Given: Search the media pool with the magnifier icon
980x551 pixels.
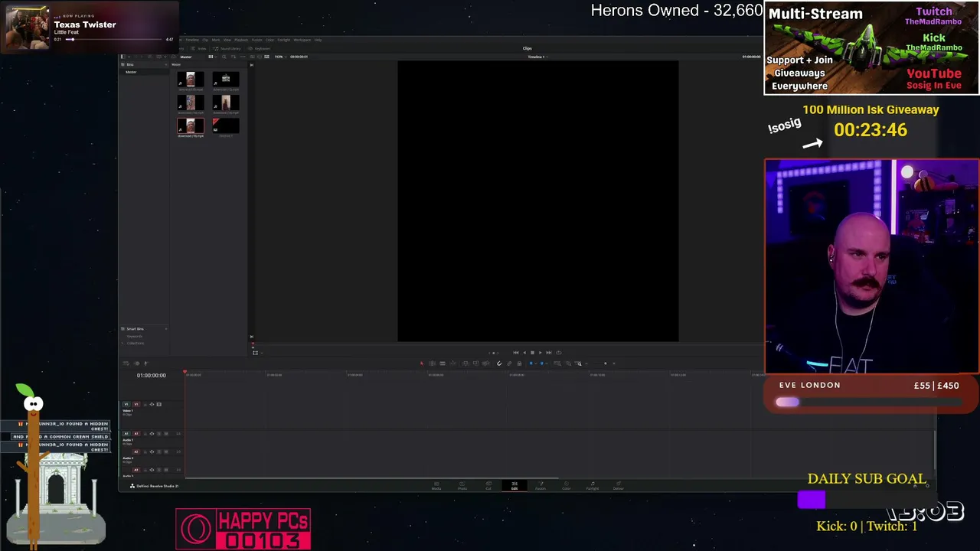Looking at the screenshot, I should (x=224, y=57).
